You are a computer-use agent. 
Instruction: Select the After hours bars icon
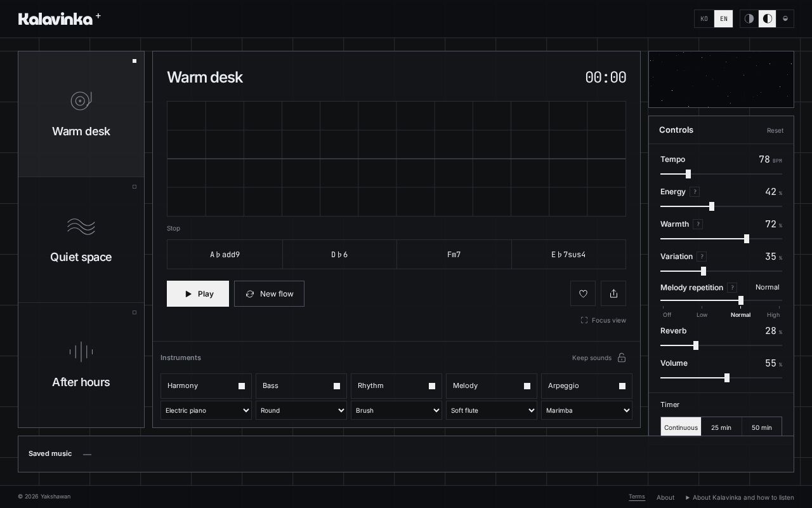coord(81,351)
